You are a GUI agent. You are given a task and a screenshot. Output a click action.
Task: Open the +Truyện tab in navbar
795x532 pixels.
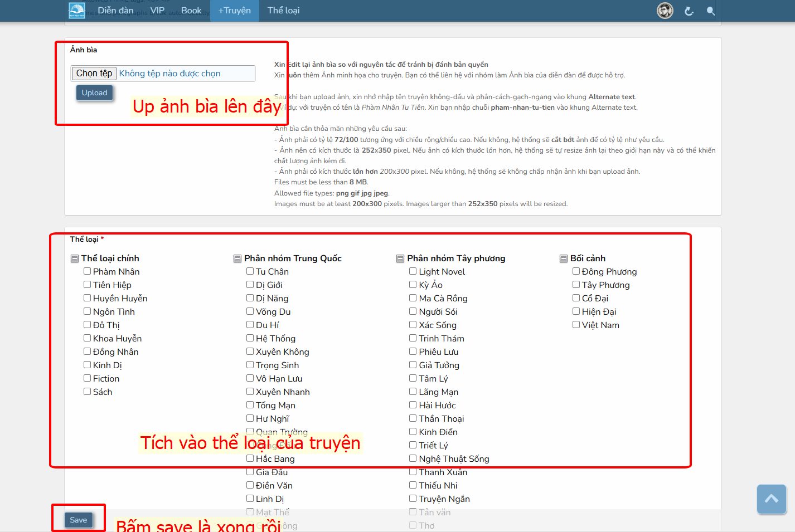(x=234, y=11)
